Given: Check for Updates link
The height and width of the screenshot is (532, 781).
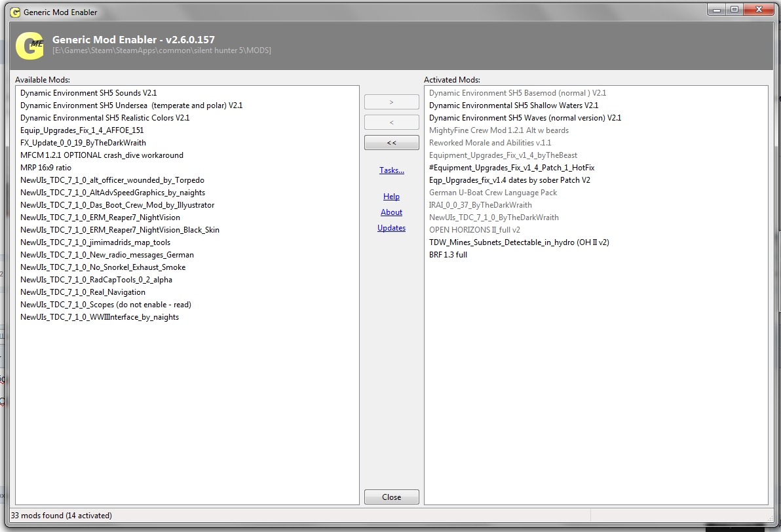Looking at the screenshot, I should pos(392,228).
